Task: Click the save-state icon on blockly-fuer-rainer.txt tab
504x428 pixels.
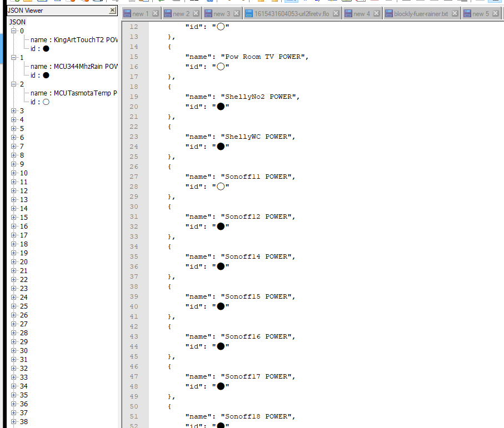Action: 389,14
